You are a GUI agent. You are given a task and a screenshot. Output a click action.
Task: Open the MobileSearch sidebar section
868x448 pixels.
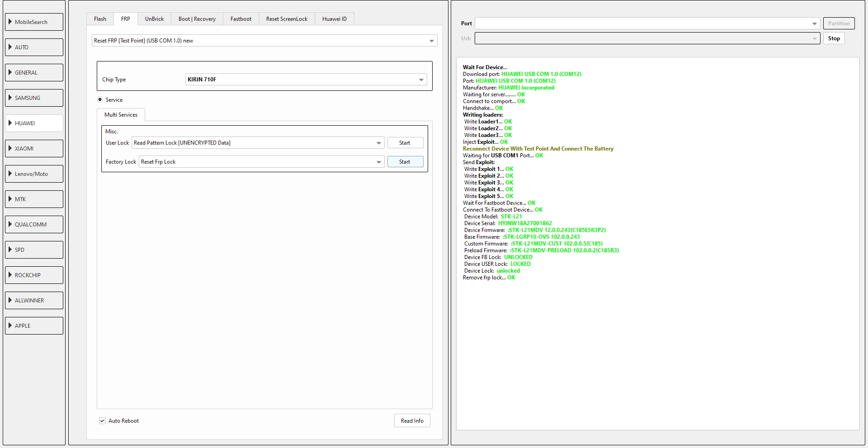tap(34, 22)
